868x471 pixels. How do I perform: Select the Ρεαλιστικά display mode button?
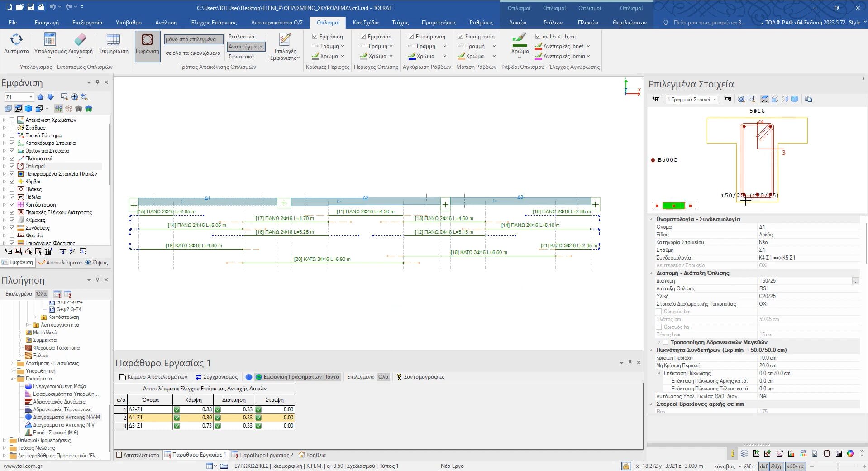point(241,37)
